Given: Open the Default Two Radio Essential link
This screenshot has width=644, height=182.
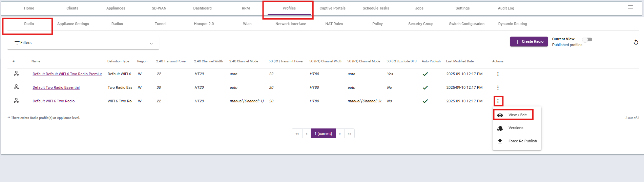Looking at the screenshot, I should click(x=56, y=87).
